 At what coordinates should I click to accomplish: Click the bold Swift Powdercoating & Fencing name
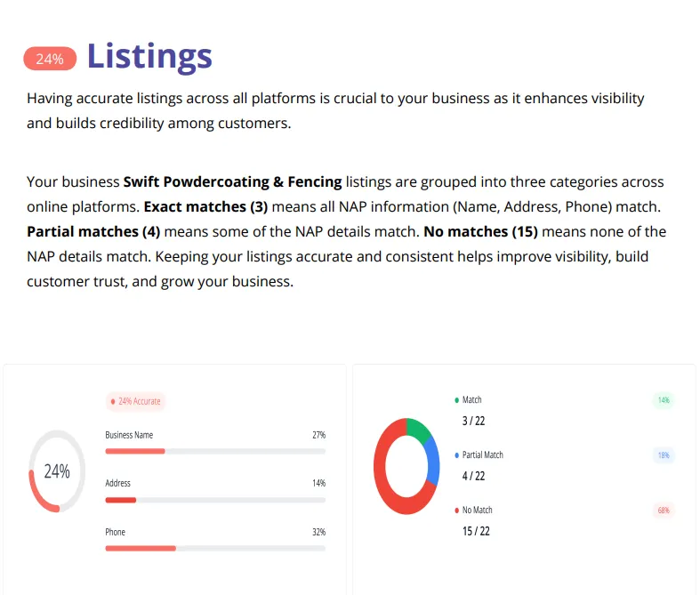tap(232, 181)
